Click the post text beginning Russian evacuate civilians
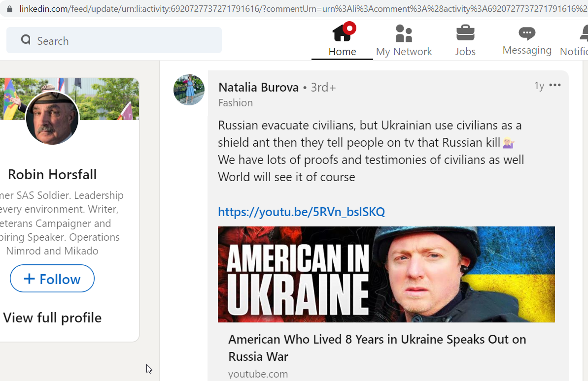 click(x=371, y=151)
